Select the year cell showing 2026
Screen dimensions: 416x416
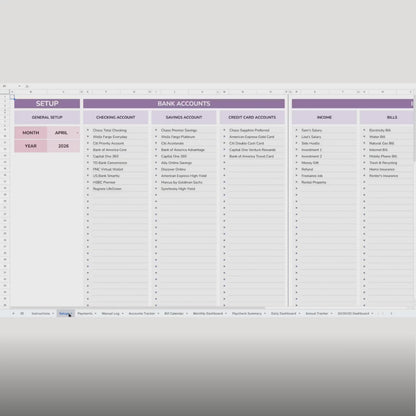point(63,146)
